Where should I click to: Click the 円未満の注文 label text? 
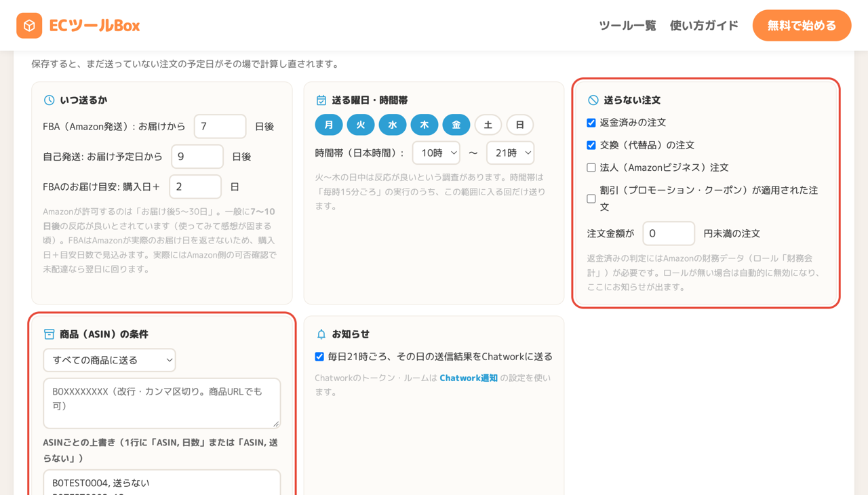point(732,233)
